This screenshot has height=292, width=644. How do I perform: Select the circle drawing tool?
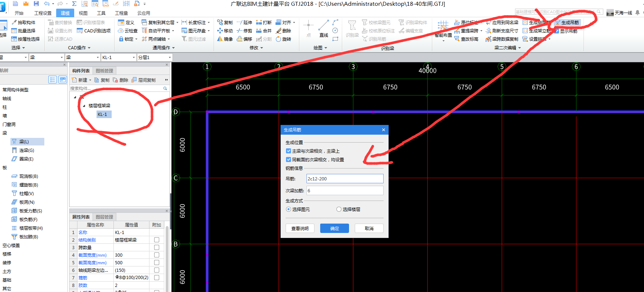click(x=335, y=30)
